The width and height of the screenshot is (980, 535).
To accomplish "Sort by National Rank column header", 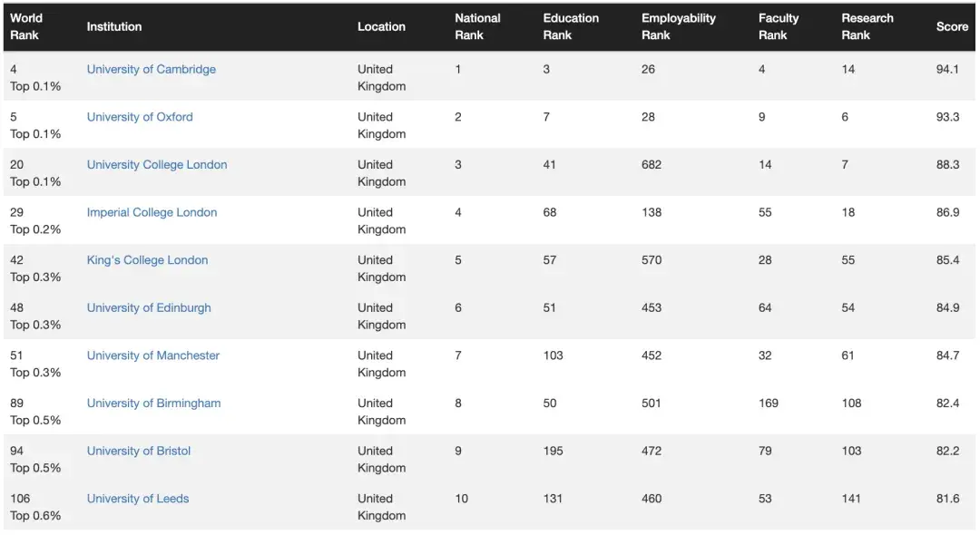I will tap(477, 26).
